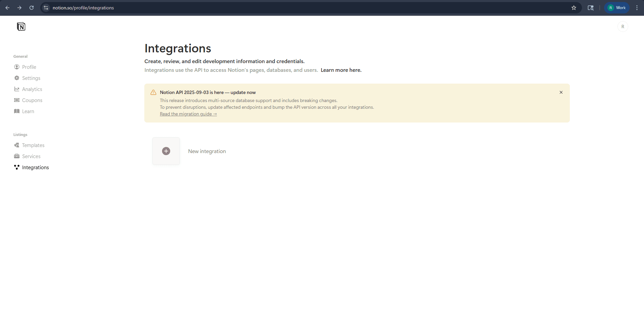
Task: Click the Notion logo
Action: [21, 27]
